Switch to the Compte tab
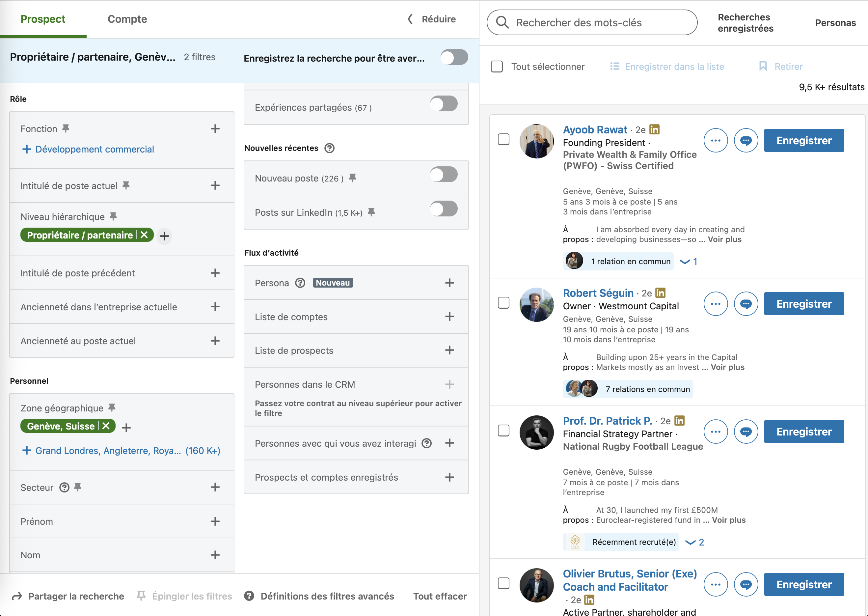 [127, 19]
